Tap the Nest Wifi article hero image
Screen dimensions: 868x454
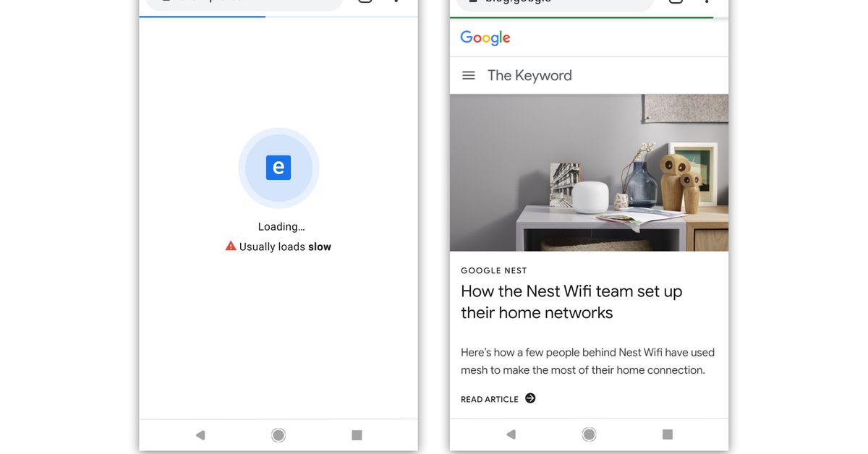589,172
